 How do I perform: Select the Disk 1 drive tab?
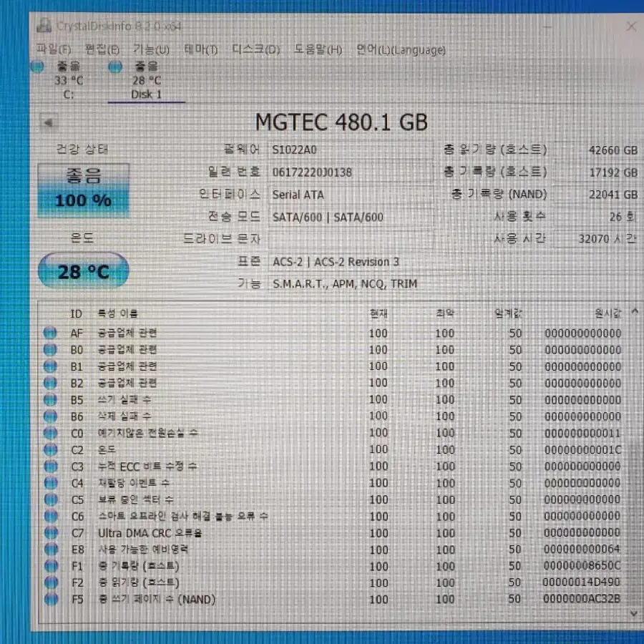(146, 80)
